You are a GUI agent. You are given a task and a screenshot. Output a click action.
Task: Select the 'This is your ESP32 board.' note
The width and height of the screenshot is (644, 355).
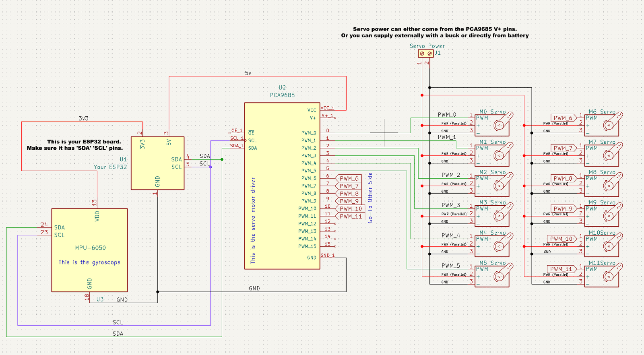84,142
